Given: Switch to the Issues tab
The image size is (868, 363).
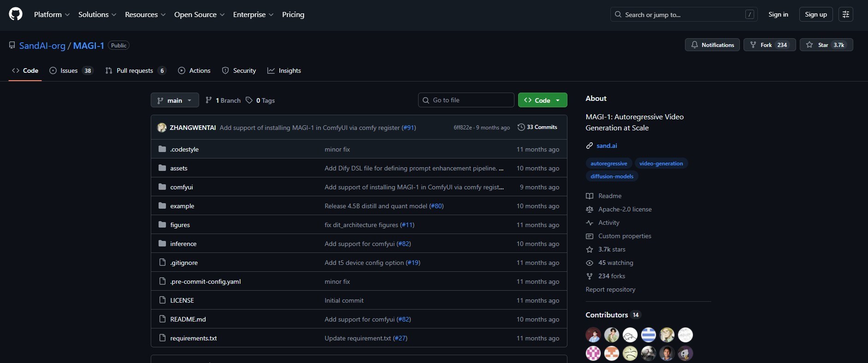Looking at the screenshot, I should [x=71, y=70].
